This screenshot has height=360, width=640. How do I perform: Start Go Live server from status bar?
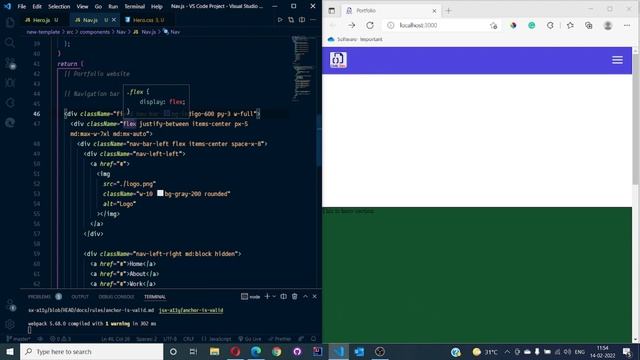pyautogui.click(x=250, y=339)
